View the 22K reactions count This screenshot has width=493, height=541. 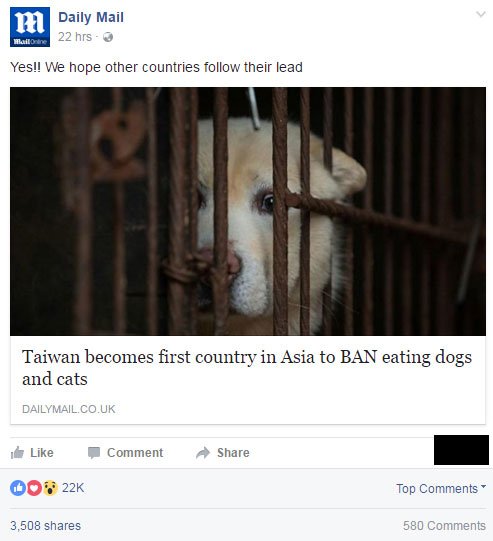[x=73, y=488]
